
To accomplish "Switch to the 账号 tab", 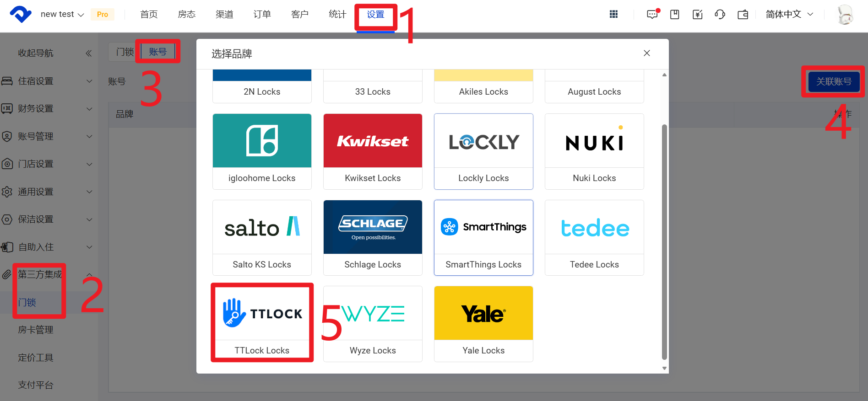I will [158, 52].
